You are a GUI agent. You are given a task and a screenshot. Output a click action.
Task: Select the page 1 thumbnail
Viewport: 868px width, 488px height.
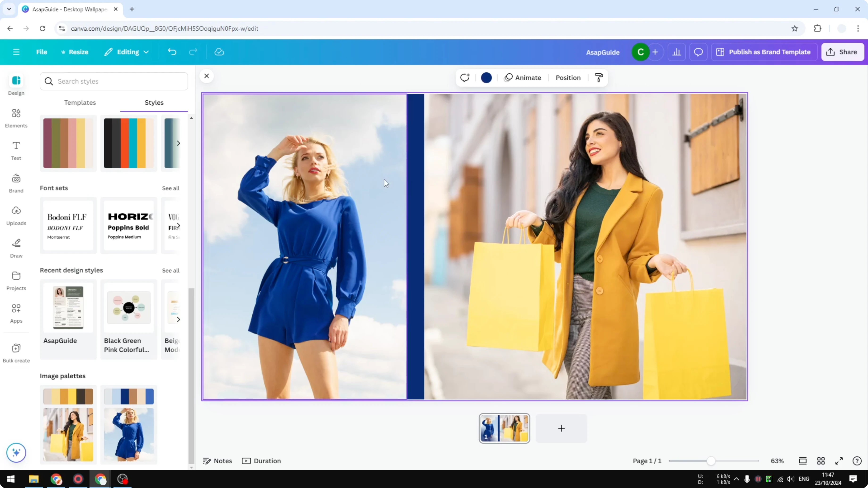point(505,428)
